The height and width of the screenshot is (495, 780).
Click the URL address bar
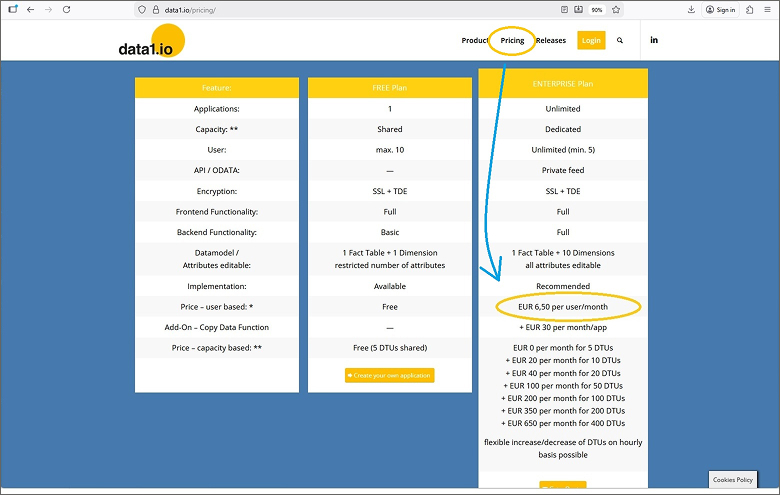(350, 9)
